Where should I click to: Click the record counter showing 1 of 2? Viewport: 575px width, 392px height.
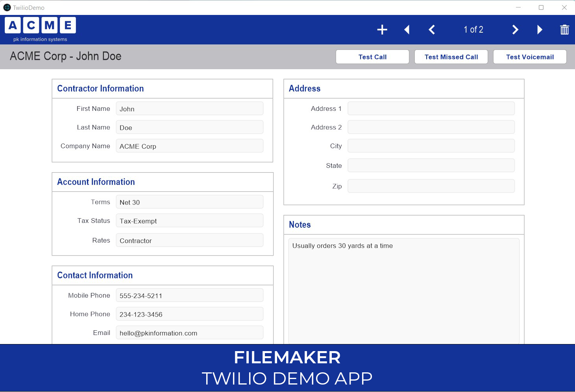(x=473, y=29)
